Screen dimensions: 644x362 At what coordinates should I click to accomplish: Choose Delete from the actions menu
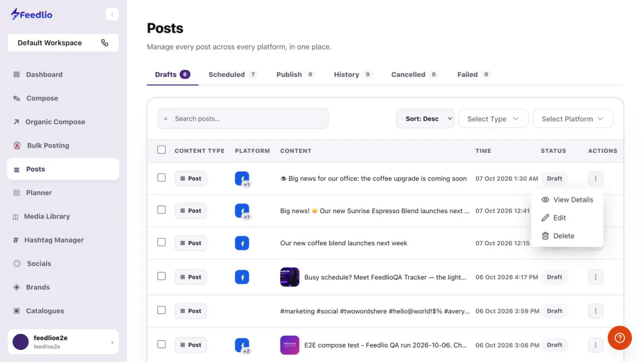click(567, 236)
